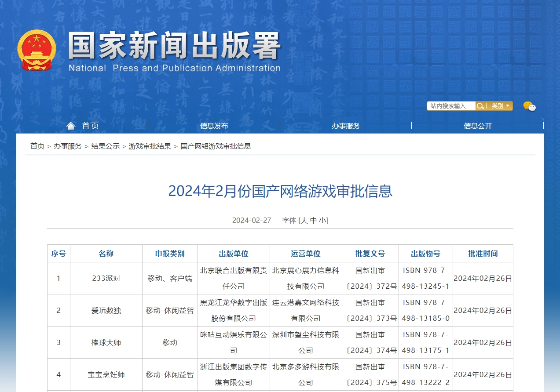Click operator 北京多多游科技有限公司
This screenshot has width=560, height=392.
pos(306,375)
